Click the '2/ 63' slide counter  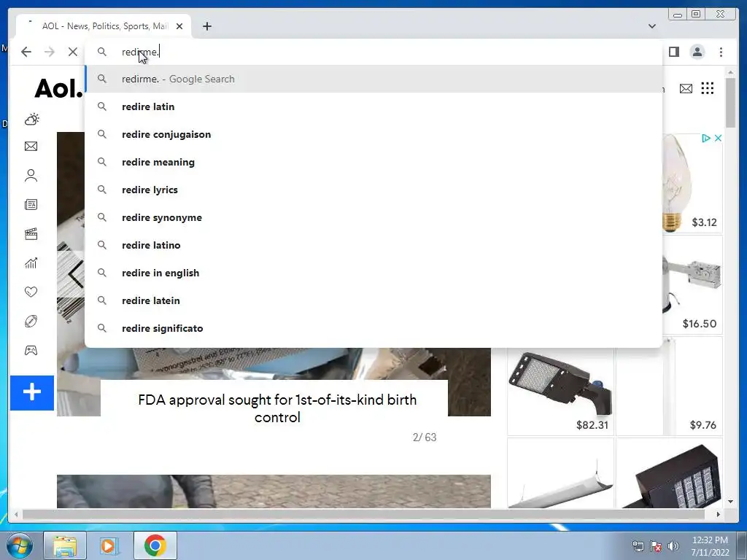pyautogui.click(x=425, y=437)
